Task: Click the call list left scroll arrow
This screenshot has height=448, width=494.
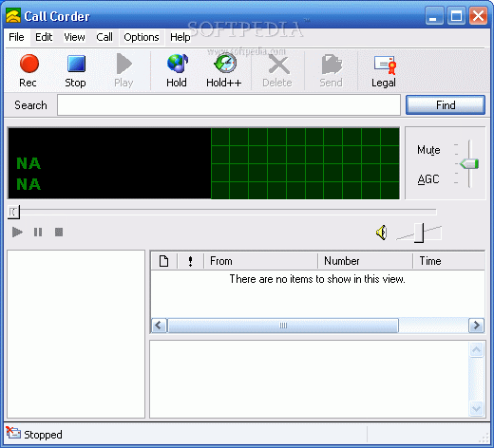Action: click(159, 326)
